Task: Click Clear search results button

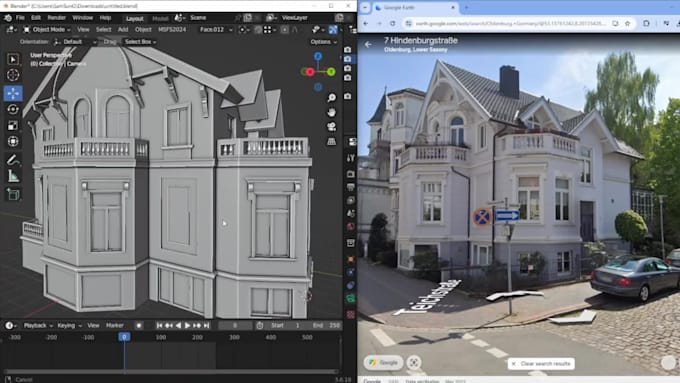Action: [x=541, y=363]
